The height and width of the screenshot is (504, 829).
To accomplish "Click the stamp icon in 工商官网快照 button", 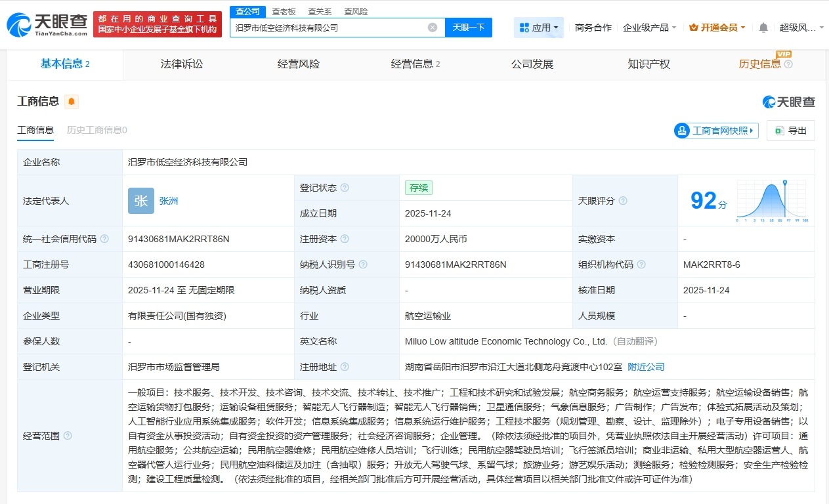I will click(683, 131).
